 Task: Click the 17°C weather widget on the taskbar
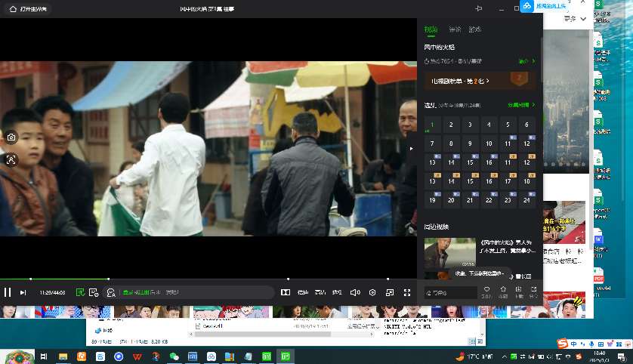click(474, 356)
